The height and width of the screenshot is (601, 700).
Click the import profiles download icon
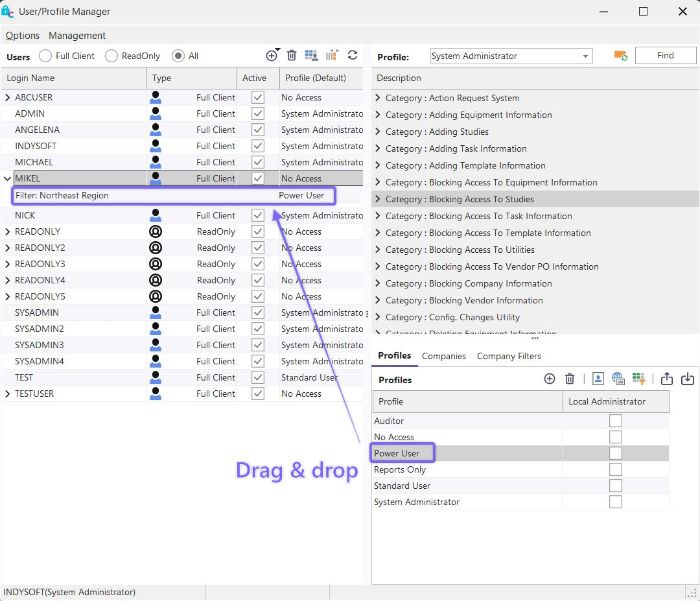(688, 379)
